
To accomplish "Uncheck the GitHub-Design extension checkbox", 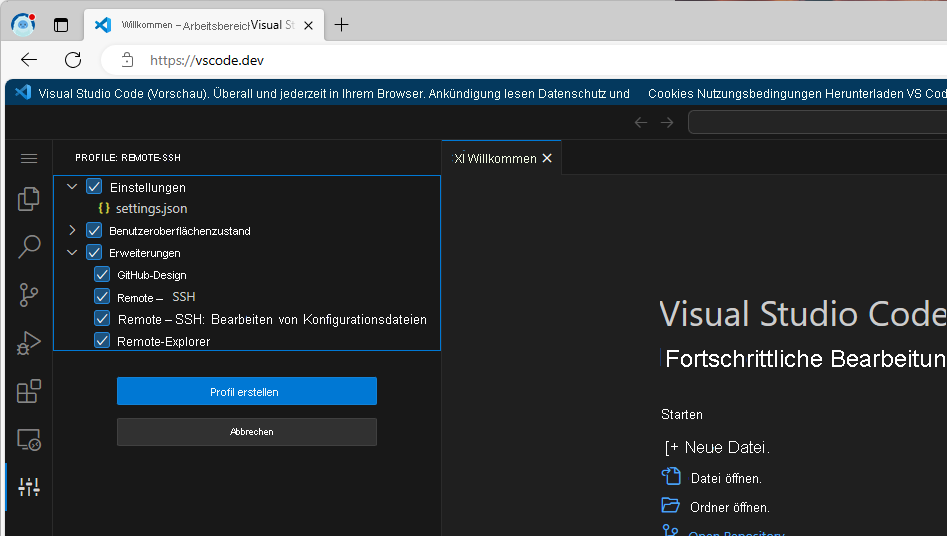I will (102, 274).
